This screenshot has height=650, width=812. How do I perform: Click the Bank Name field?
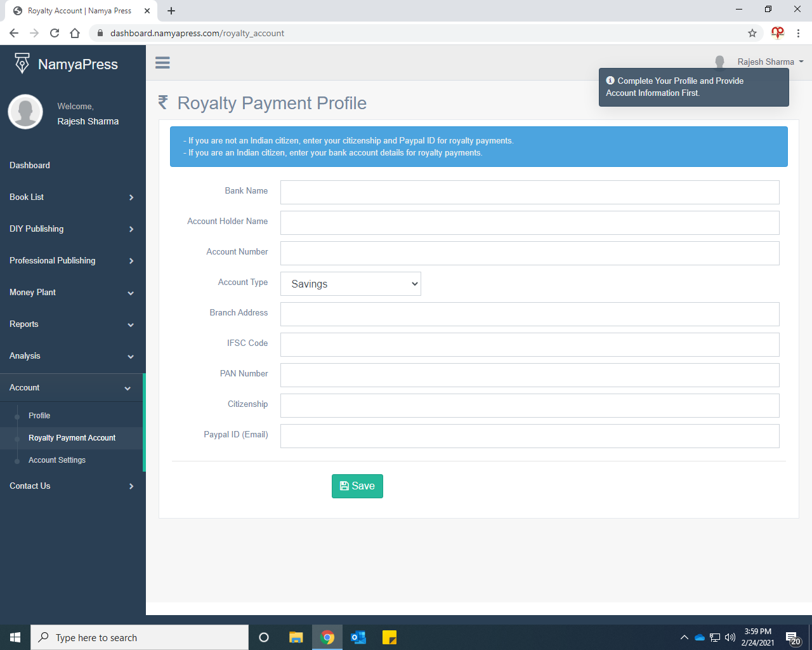530,192
